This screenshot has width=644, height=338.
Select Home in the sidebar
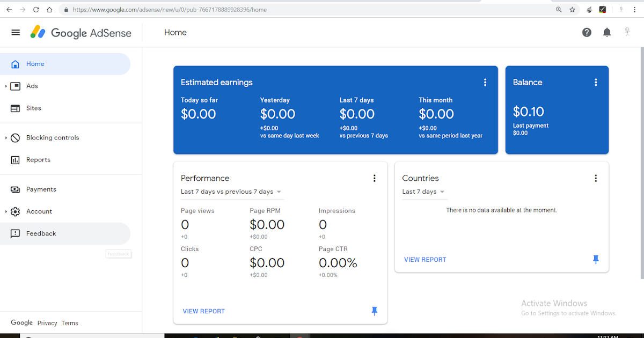click(x=35, y=63)
